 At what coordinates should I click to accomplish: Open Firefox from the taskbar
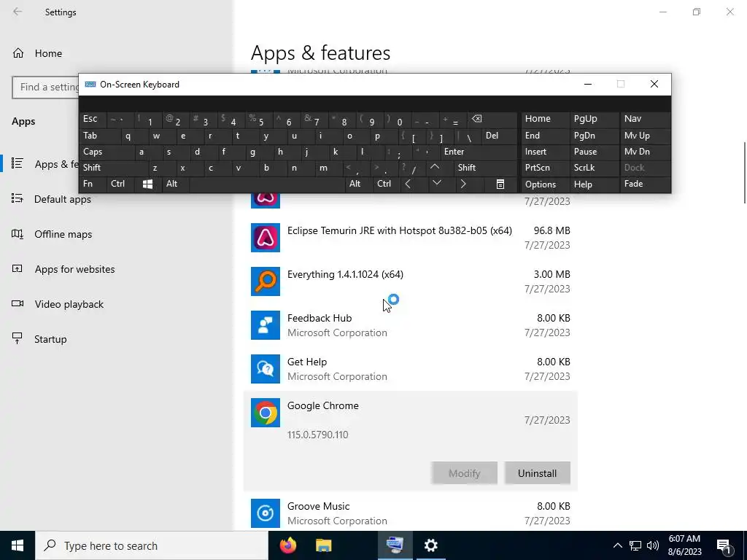coord(287,545)
